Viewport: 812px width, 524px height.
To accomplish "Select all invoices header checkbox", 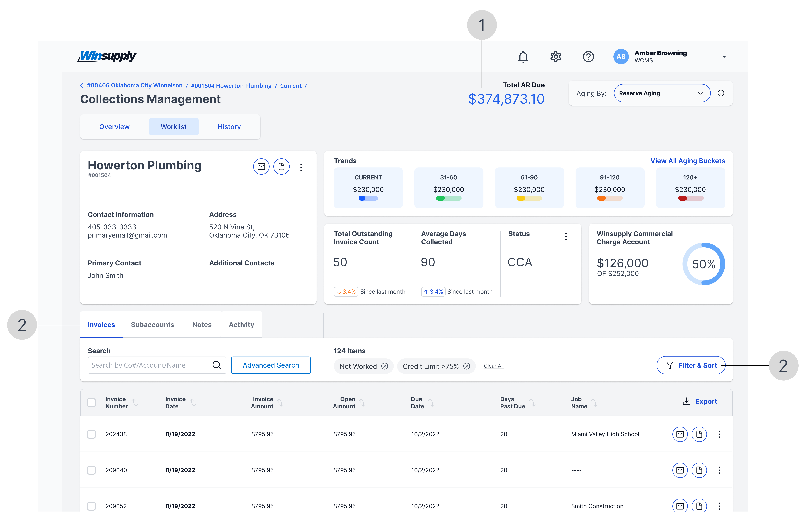I will click(91, 402).
